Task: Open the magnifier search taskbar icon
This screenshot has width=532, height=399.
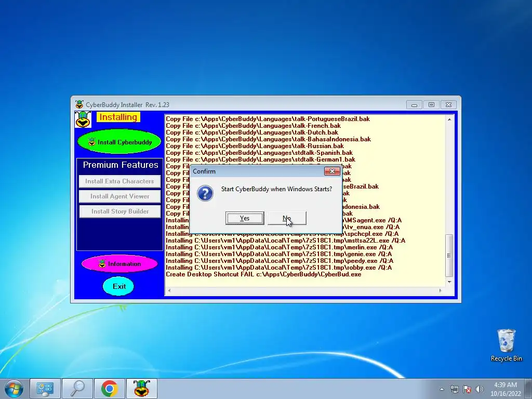Action: (x=77, y=389)
